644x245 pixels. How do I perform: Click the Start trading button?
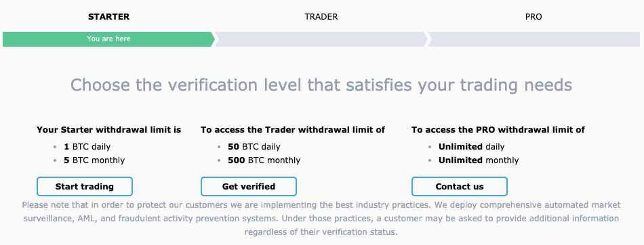[85, 186]
